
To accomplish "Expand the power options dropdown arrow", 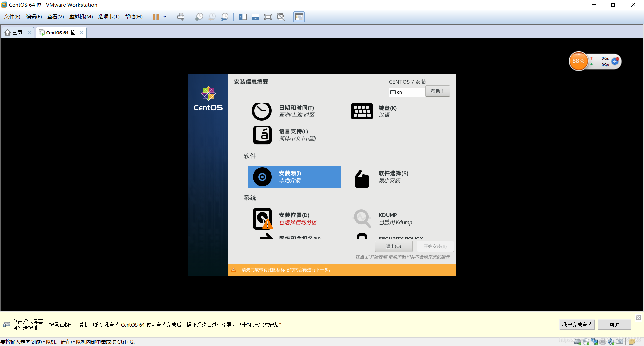I will [x=165, y=17].
